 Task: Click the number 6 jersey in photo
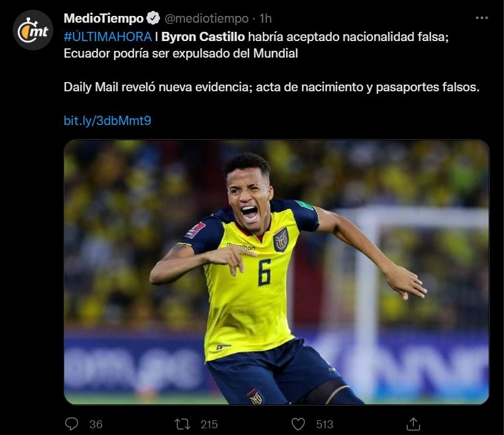(x=264, y=272)
